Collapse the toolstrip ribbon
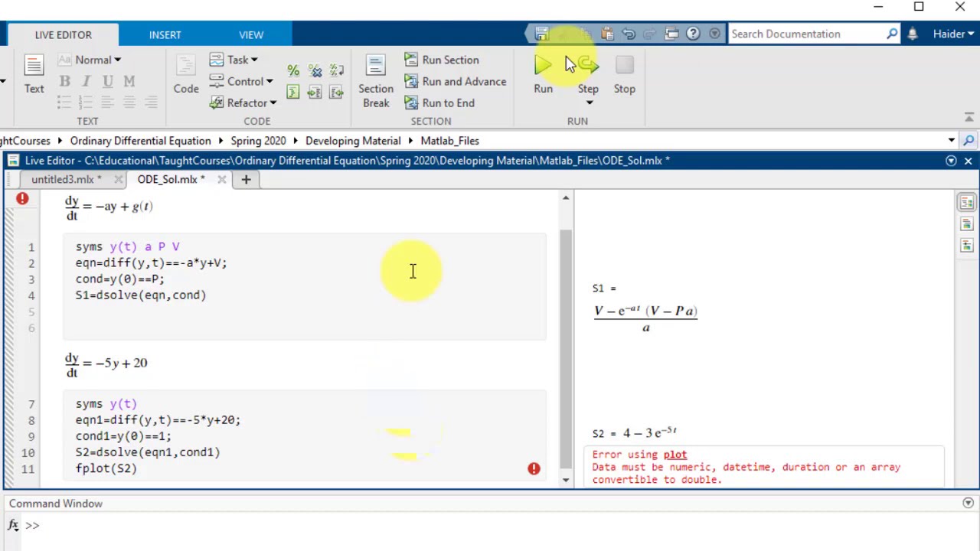Screen dimensions: 980x551 click(969, 118)
